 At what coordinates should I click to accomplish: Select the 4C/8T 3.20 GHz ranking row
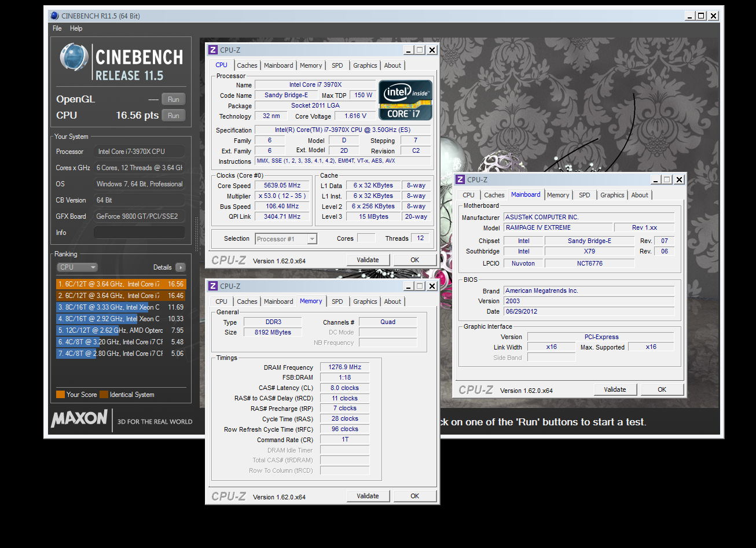tap(121, 342)
